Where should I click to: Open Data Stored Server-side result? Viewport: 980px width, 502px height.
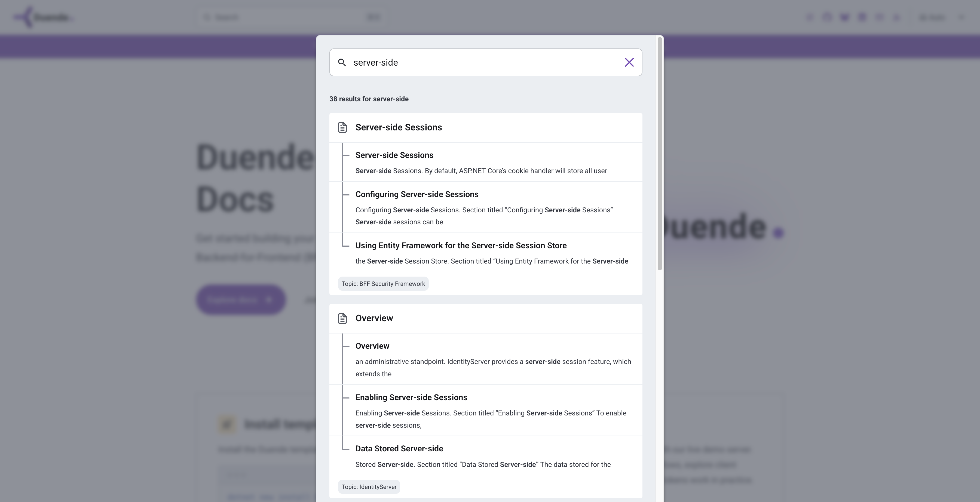(x=485, y=456)
